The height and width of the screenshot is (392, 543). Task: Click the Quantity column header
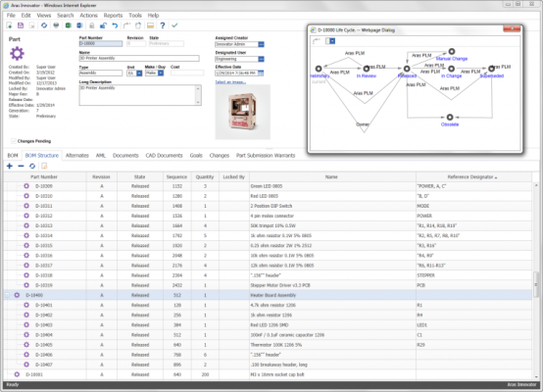(205, 177)
